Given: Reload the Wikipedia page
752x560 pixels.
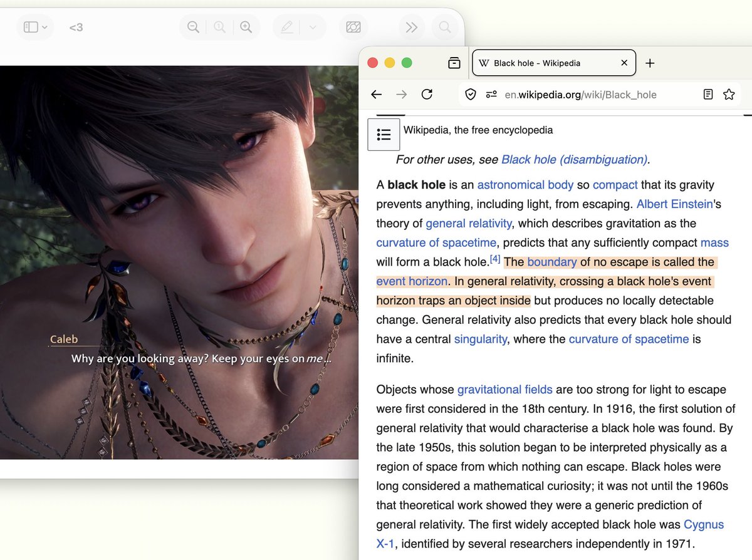Looking at the screenshot, I should [427, 94].
